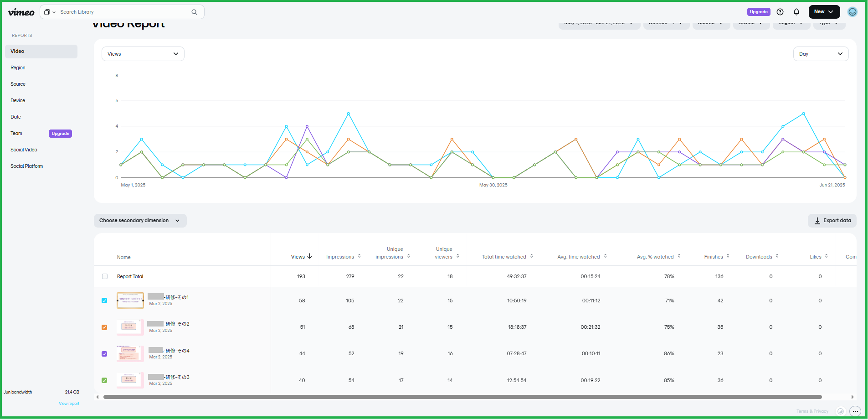
Task: Click the Name column header
Action: 123,258
